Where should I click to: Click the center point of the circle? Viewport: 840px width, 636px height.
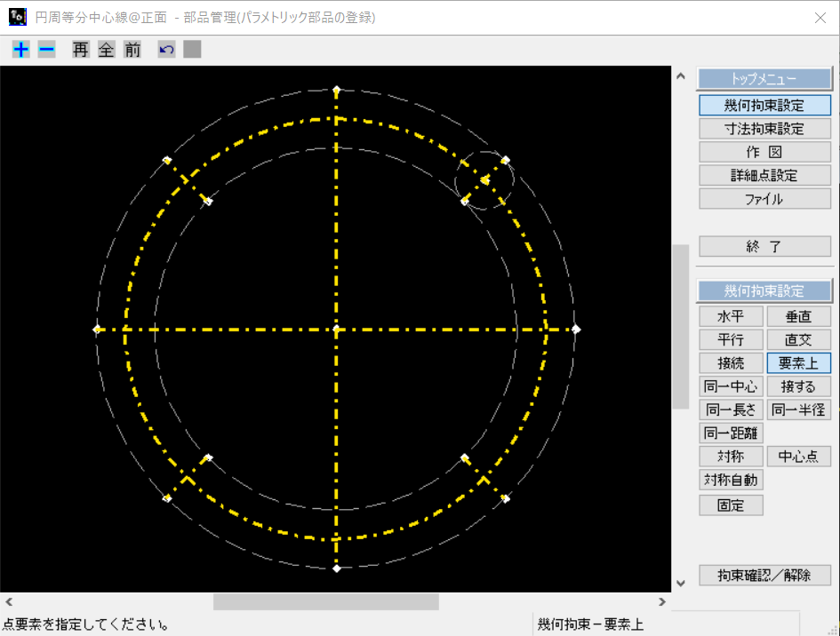click(336, 330)
